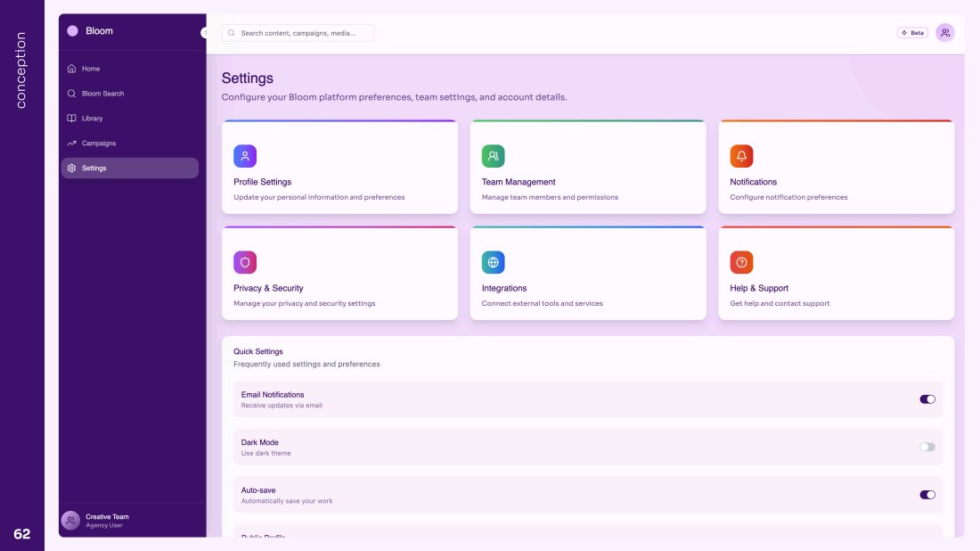The height and width of the screenshot is (551, 980).
Task: Enable the Dark Mode toggle
Action: click(x=927, y=447)
